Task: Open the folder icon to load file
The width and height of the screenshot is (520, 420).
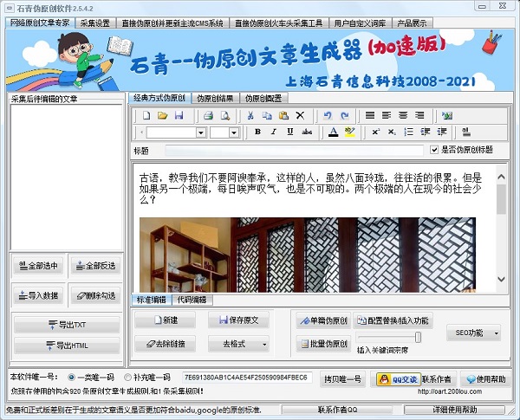Action: [x=162, y=115]
